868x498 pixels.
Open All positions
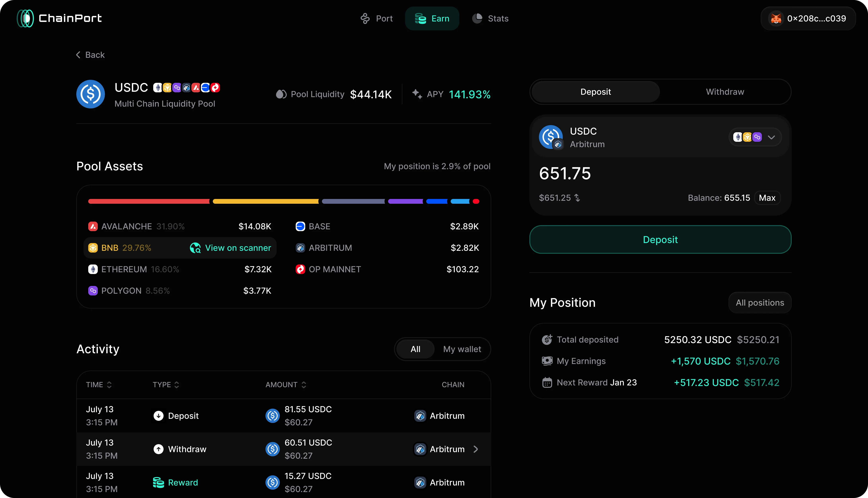[x=760, y=303]
